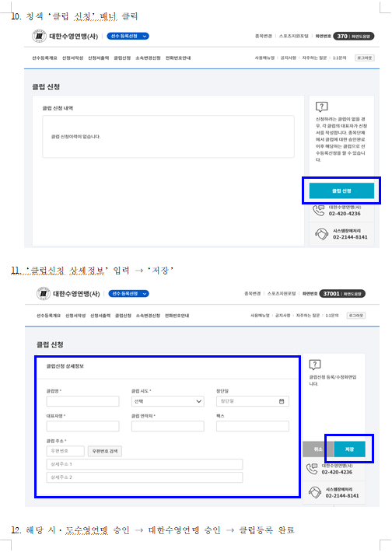The width and height of the screenshot is (392, 552).
Task: Click the phone icon beside 02-420-4236 in top screenshot
Action: [x=319, y=211]
